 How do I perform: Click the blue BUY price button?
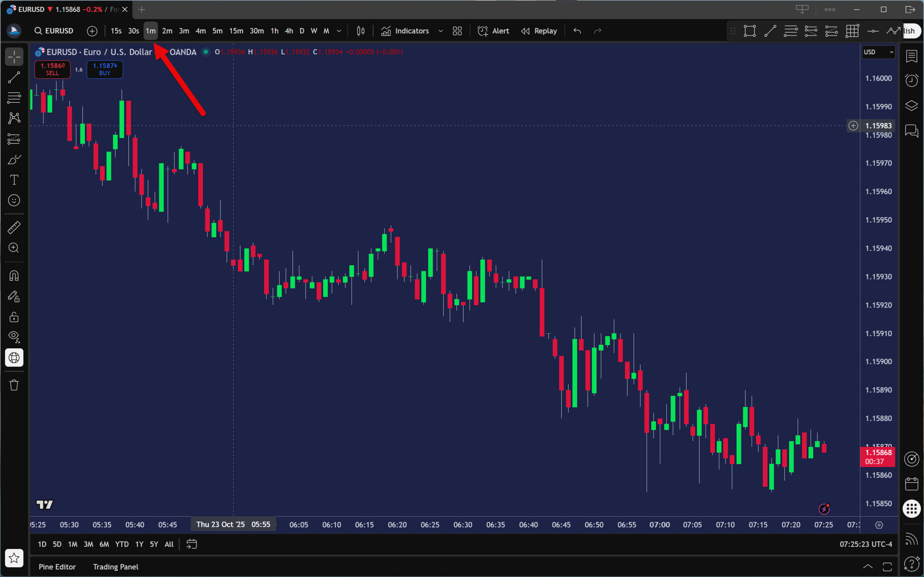pos(105,69)
